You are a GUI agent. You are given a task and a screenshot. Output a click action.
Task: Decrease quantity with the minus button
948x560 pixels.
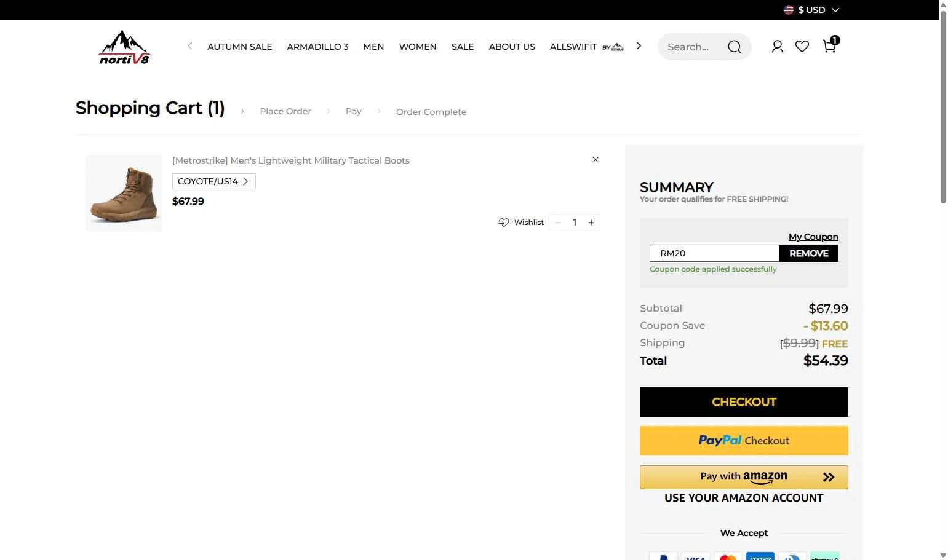tap(558, 223)
